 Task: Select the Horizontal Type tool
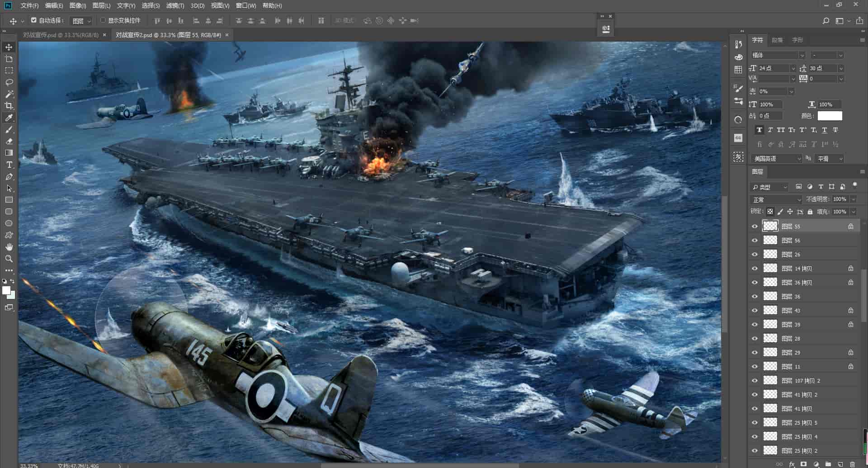pyautogui.click(x=9, y=165)
